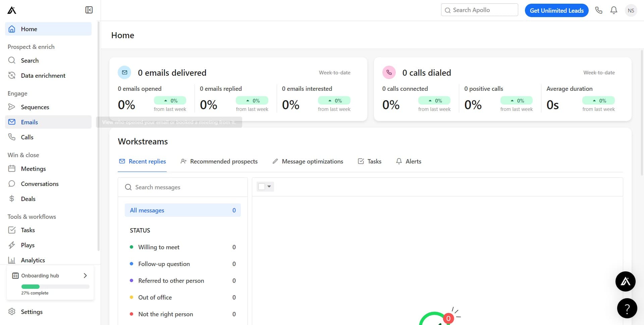Open the Apollo assistant floating button

[x=625, y=281]
